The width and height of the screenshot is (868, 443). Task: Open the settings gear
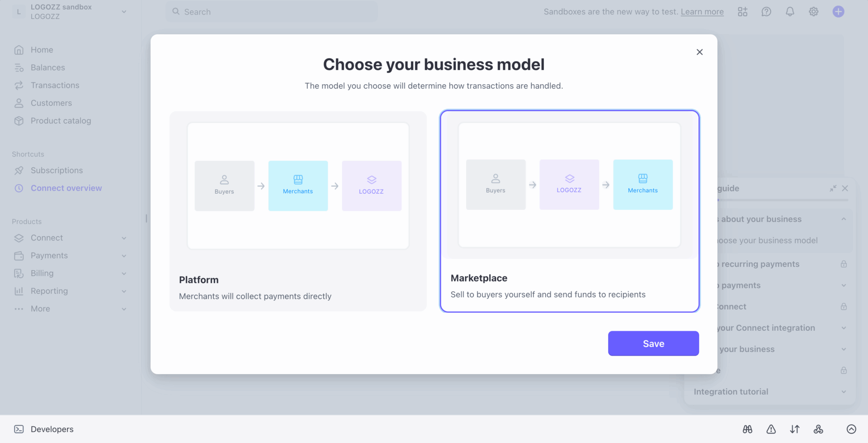813,11
